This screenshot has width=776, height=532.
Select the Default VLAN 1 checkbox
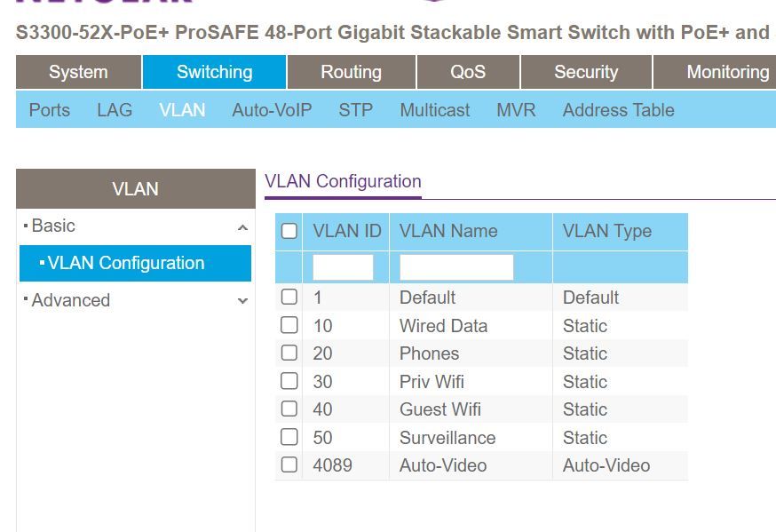[289, 298]
